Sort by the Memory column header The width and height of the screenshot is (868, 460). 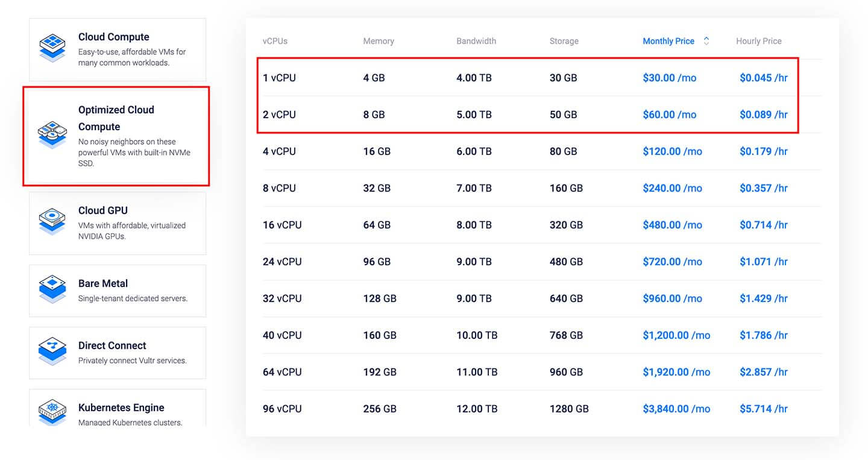379,41
